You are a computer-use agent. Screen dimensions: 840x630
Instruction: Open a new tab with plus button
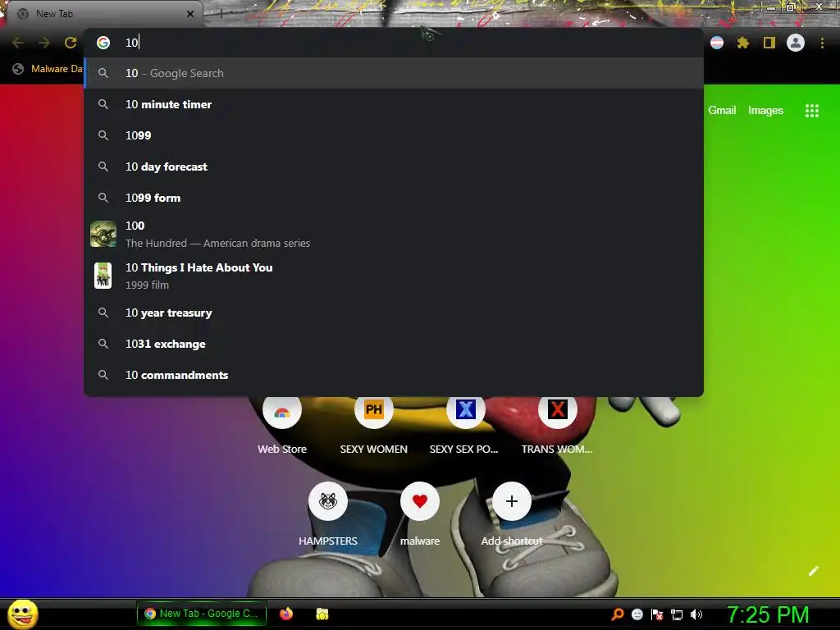coord(221,14)
